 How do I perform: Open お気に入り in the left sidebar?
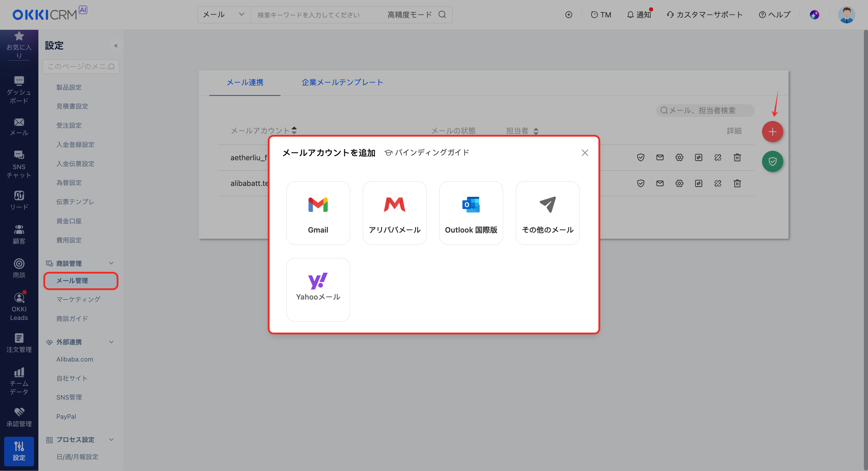click(x=19, y=45)
